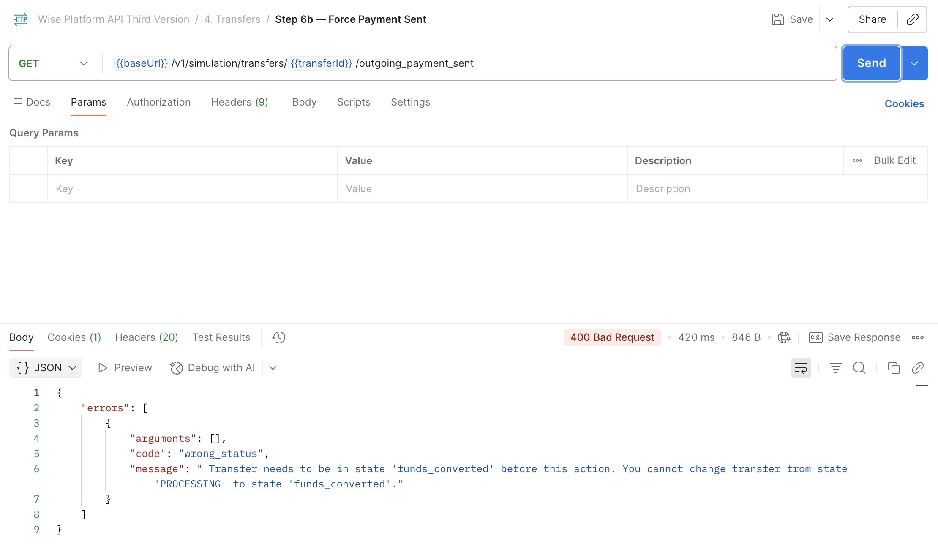Click the {{baseUrl}} variable in URL
The width and height of the screenshot is (938, 560).
pyautogui.click(x=142, y=63)
